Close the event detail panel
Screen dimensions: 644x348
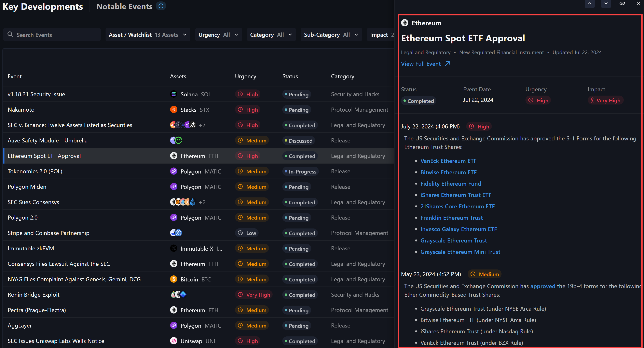[638, 3]
